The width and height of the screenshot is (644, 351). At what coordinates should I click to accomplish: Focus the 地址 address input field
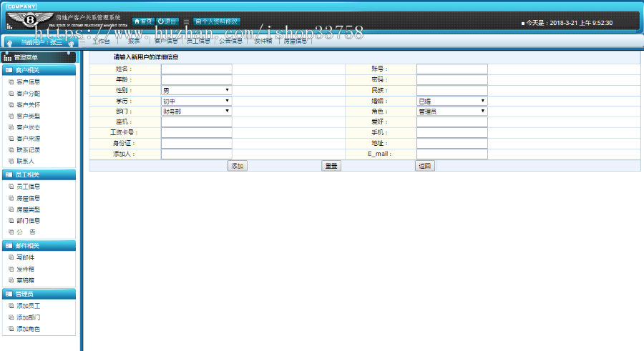(452, 143)
